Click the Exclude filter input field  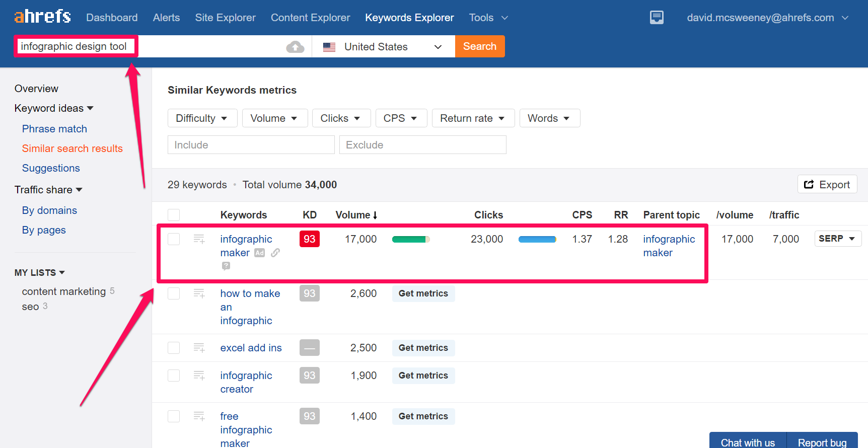[423, 145]
